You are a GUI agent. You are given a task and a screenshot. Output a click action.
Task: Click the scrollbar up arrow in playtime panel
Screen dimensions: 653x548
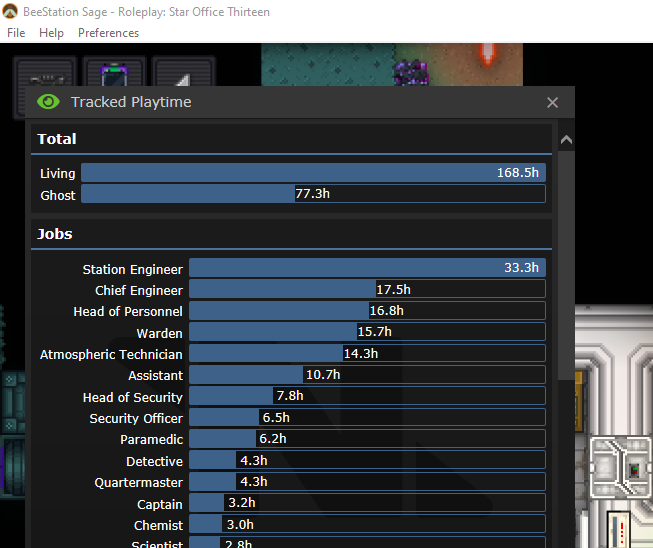pos(566,140)
